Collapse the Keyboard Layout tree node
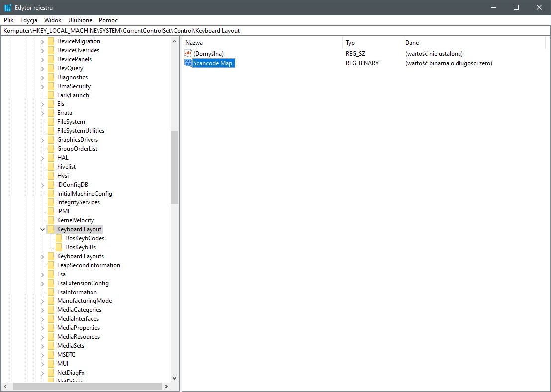Viewport: 551px width, 392px height. (43, 229)
